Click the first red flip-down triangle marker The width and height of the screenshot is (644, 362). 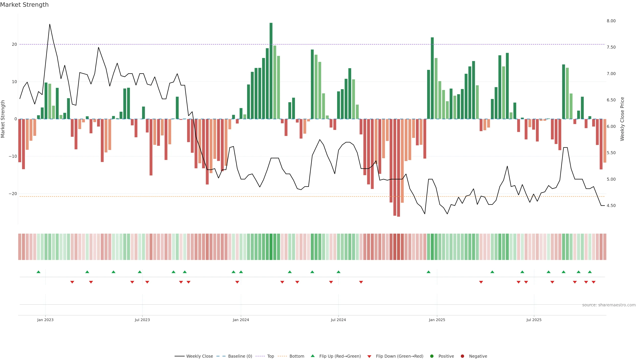coord(72,282)
